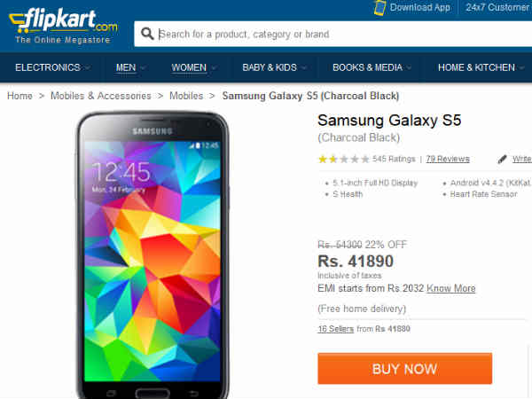
Task: Select the Men category menu
Action: (x=130, y=67)
